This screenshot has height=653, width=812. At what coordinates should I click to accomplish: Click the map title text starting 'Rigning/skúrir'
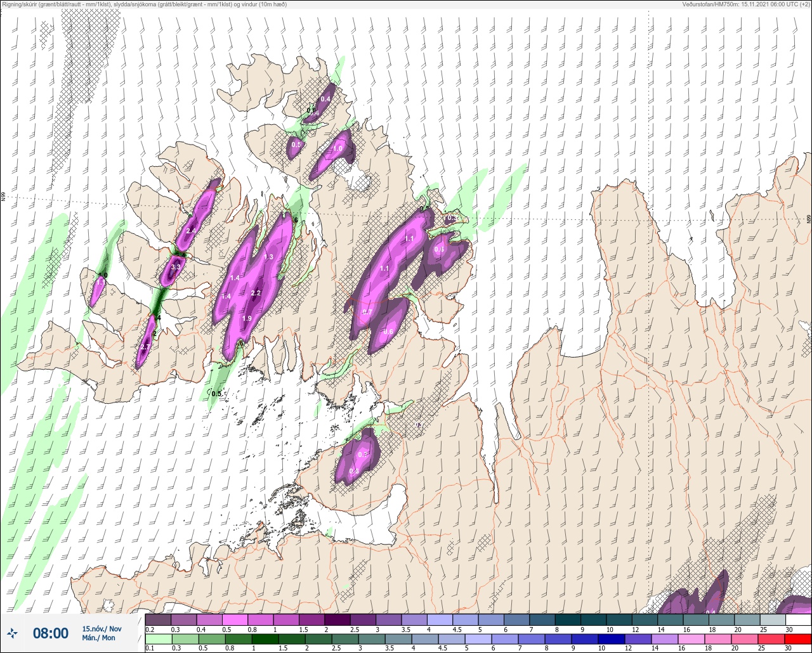pos(143,4)
